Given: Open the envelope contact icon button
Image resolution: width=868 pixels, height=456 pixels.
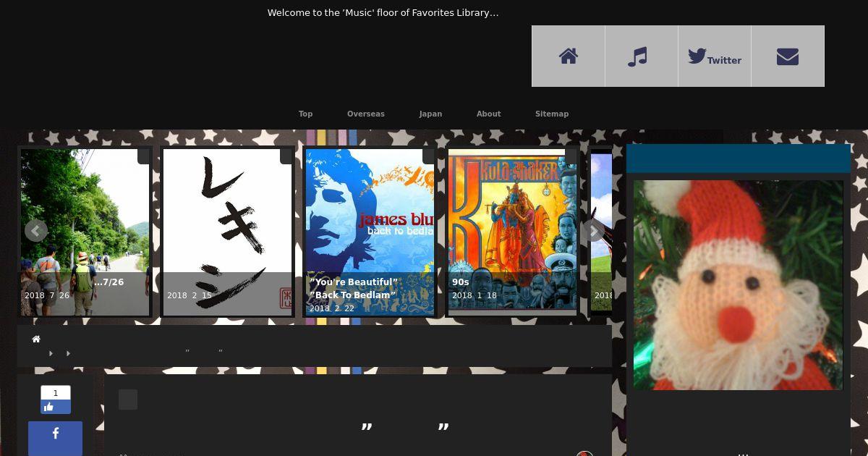Looking at the screenshot, I should pyautogui.click(x=788, y=56).
